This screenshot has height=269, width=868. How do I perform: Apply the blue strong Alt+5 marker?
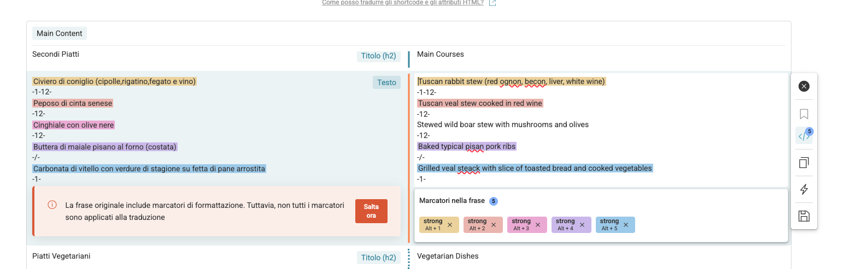[x=609, y=225]
